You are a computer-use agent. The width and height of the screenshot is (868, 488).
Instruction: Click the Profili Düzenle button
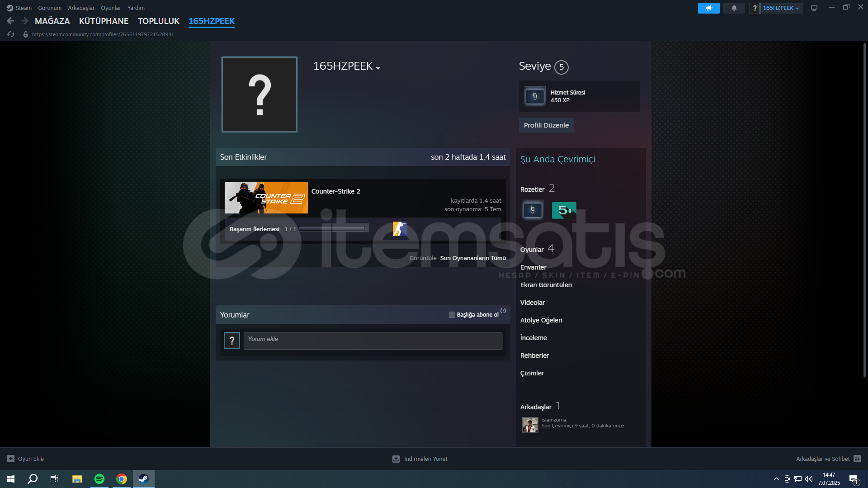pyautogui.click(x=546, y=125)
